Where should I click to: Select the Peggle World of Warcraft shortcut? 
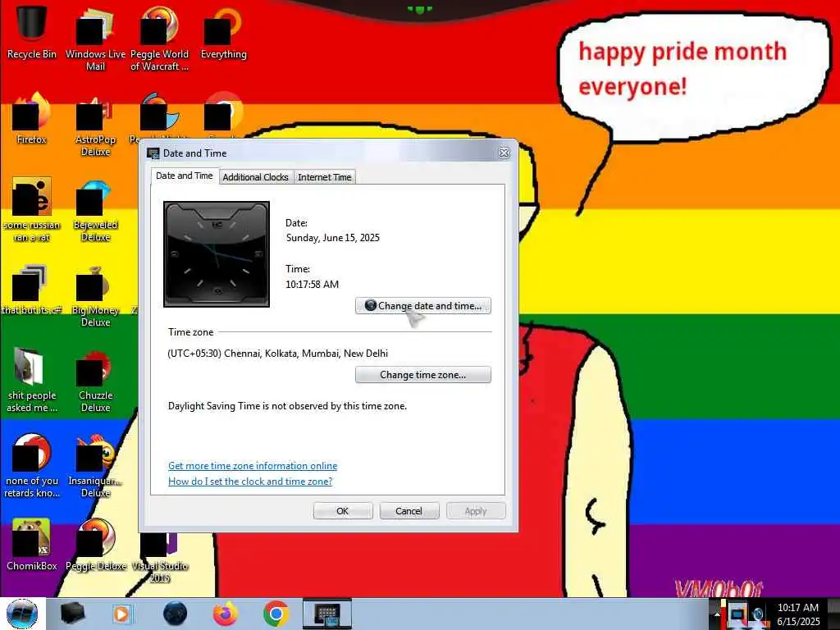pos(159,39)
